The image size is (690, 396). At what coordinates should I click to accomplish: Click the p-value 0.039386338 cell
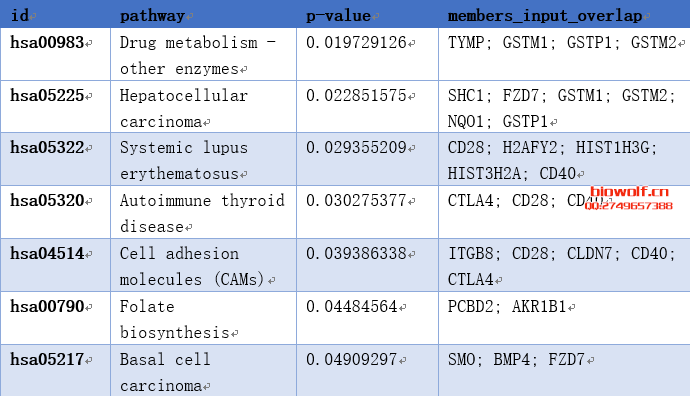[367, 265]
